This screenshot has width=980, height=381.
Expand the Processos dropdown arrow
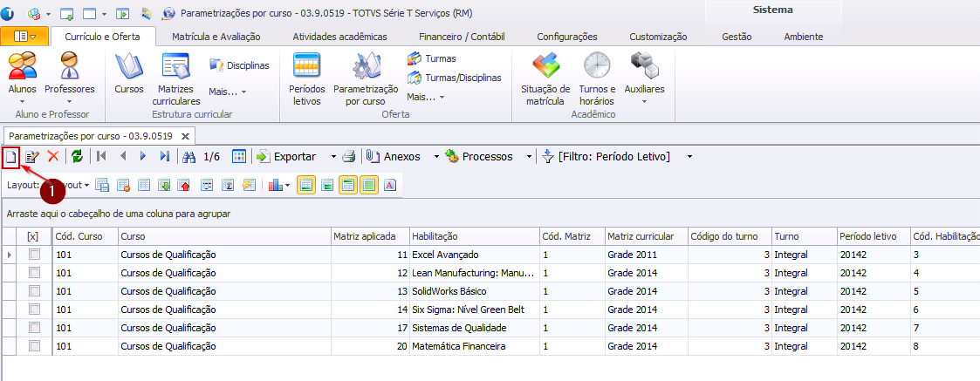pos(529,157)
